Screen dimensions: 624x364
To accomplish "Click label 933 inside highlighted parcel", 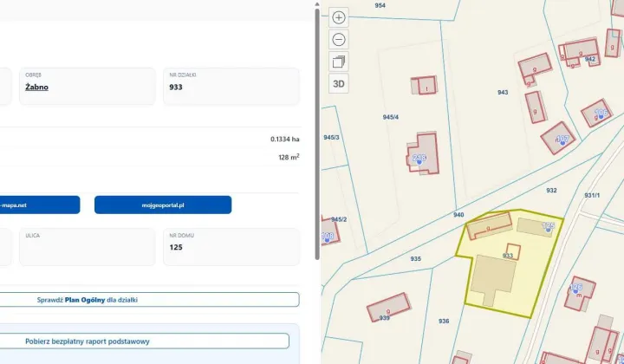I will 508,256.
